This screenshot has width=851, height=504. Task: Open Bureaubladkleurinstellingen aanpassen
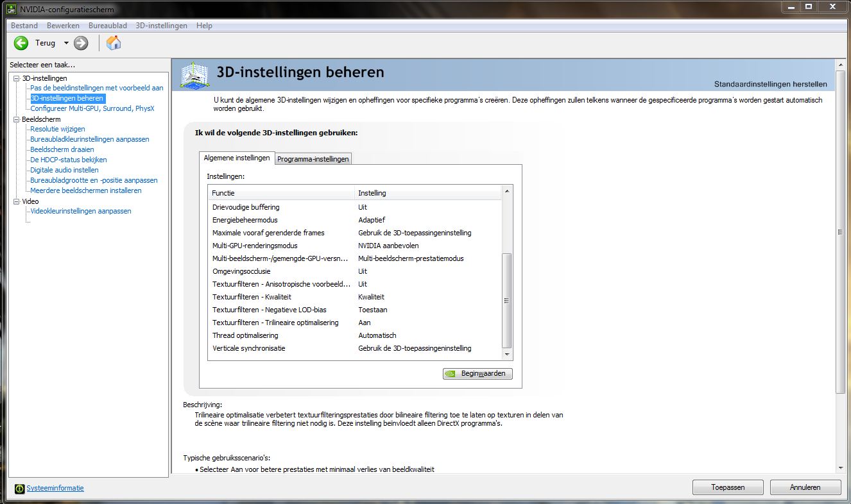pos(90,139)
